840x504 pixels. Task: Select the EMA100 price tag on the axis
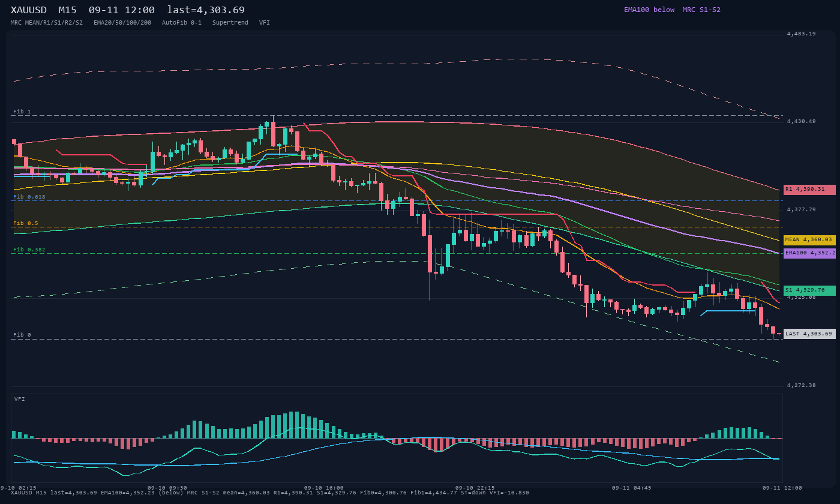[x=809, y=253]
